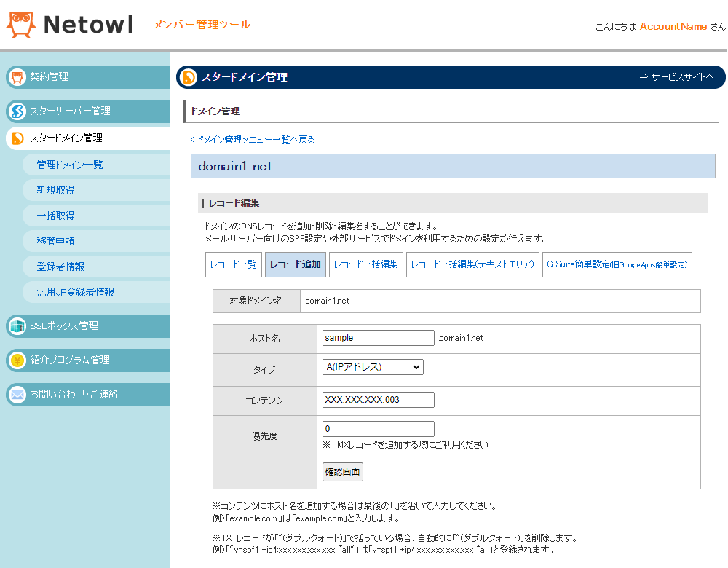The width and height of the screenshot is (728, 568).
Task: Focus the コンテンツ IP address field
Action: coord(378,400)
